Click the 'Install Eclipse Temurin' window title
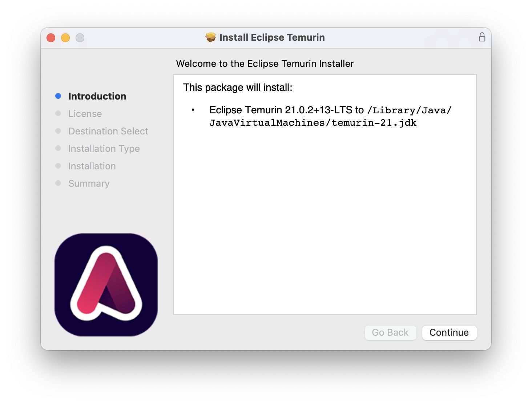Viewport: 532px width, 404px height. coord(272,37)
